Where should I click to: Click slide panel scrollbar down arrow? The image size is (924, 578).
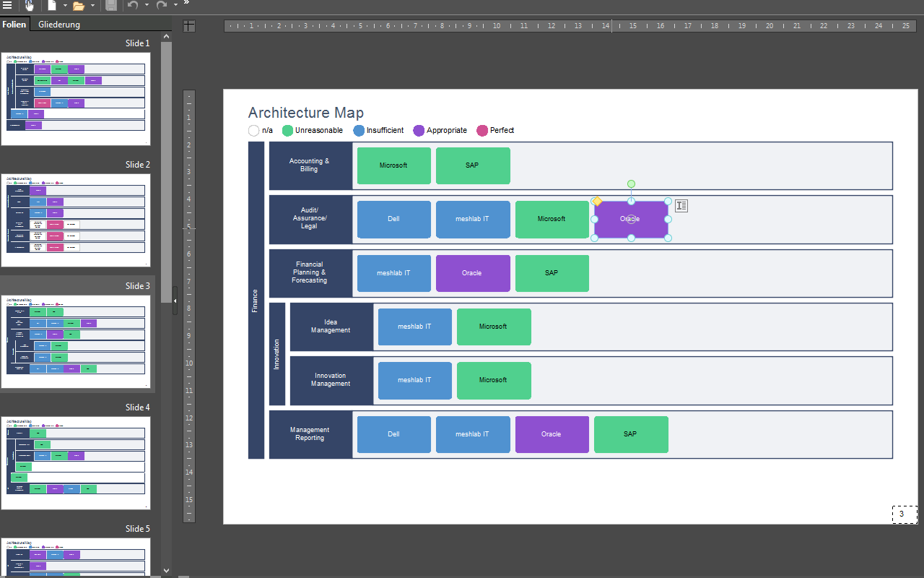click(x=167, y=571)
